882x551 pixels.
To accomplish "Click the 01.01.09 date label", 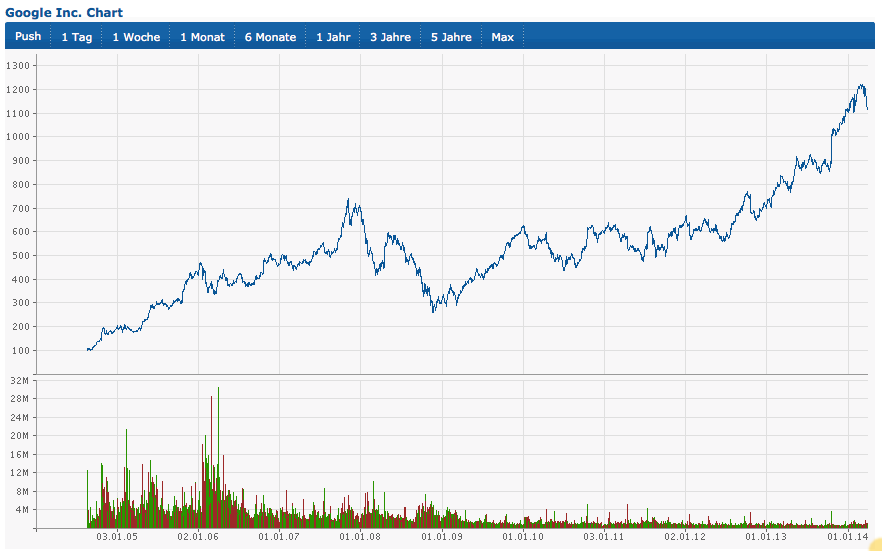I will [x=442, y=536].
